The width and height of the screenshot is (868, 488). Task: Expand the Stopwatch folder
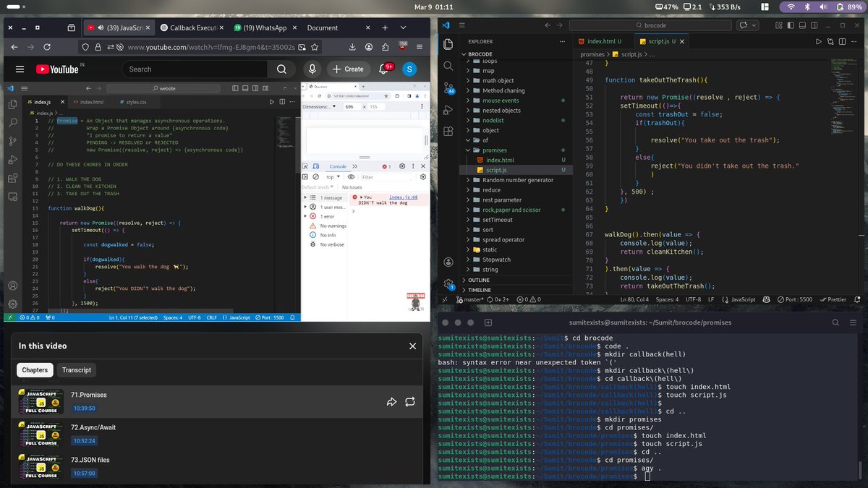[x=468, y=260]
